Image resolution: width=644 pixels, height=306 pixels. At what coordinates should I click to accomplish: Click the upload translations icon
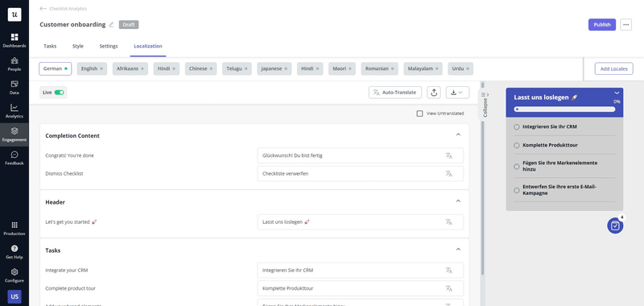pos(434,93)
